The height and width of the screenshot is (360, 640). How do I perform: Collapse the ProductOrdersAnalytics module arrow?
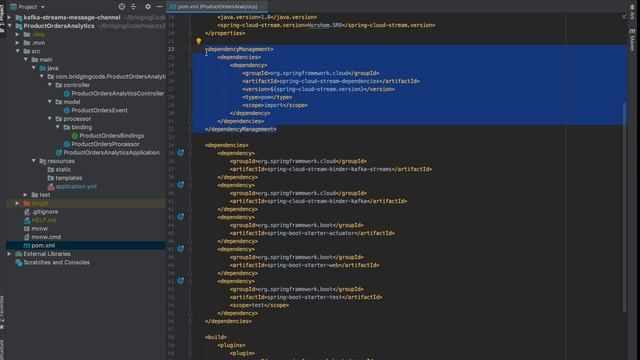click(x=9, y=26)
